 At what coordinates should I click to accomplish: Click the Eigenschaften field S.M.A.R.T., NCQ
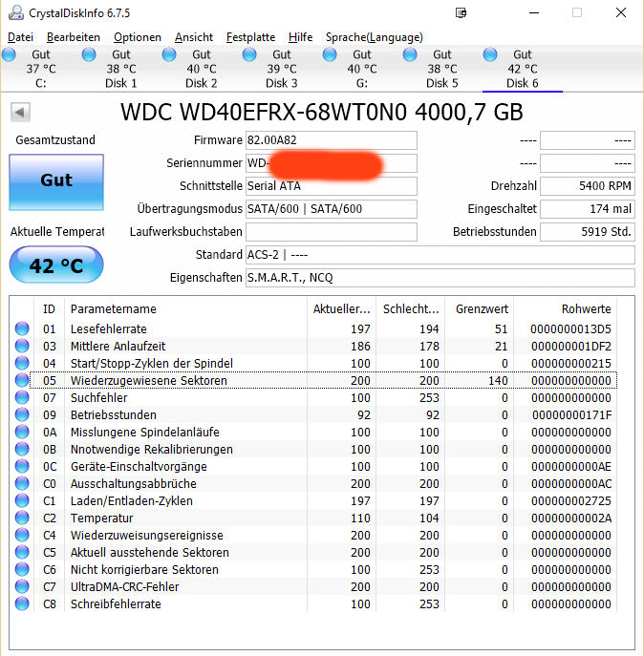click(440, 278)
